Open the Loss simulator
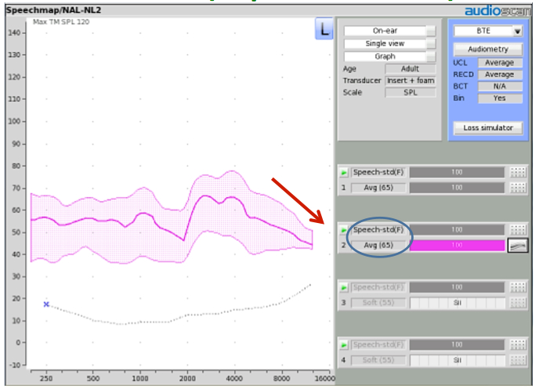Image resolution: width=539 pixels, height=392 pixels. pos(488,128)
